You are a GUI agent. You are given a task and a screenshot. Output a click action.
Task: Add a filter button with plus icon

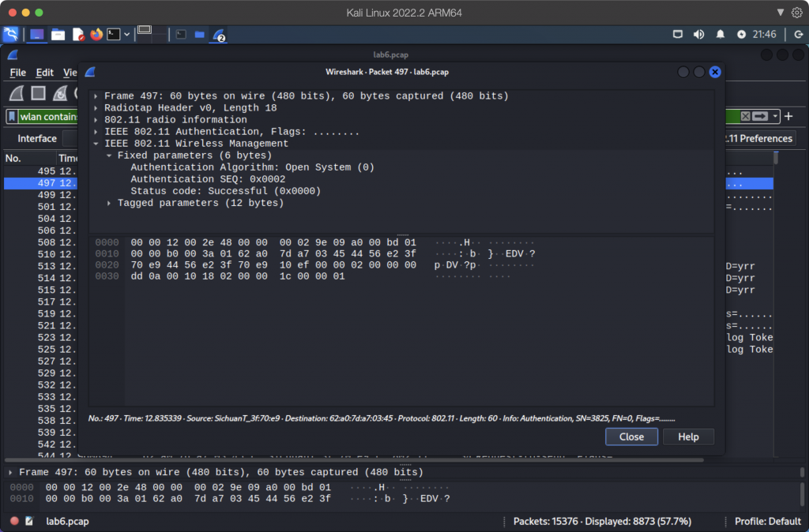tap(788, 117)
